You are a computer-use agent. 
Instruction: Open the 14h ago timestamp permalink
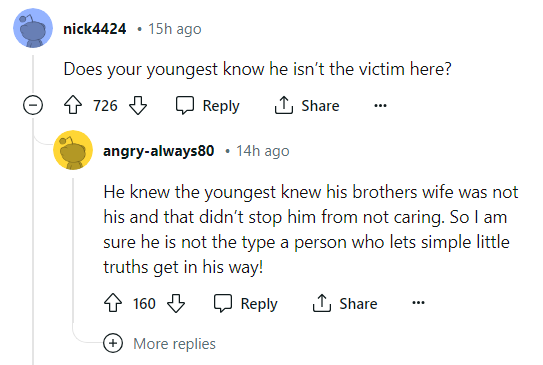coord(263,151)
